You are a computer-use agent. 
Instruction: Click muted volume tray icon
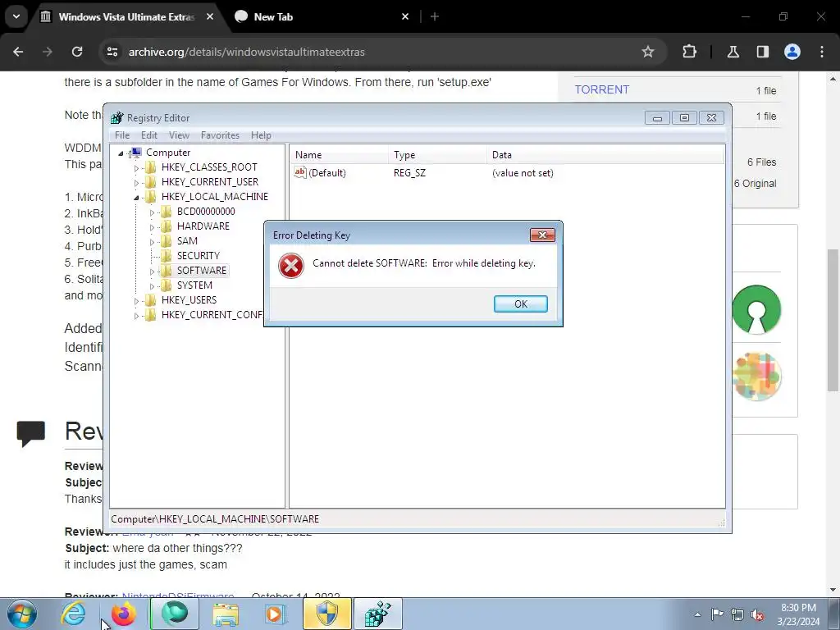click(757, 615)
